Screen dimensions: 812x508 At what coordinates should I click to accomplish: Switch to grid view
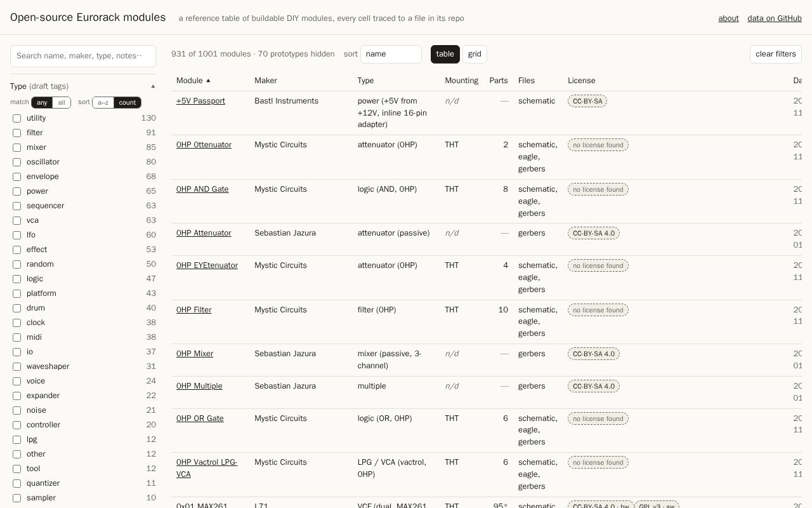tap(475, 54)
